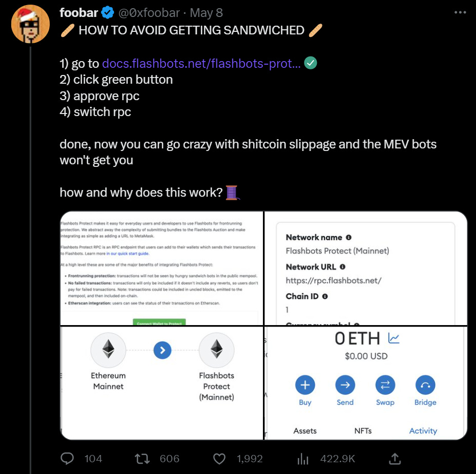Click the Swap icon in wallet
This screenshot has width=476, height=474.
pyautogui.click(x=385, y=385)
